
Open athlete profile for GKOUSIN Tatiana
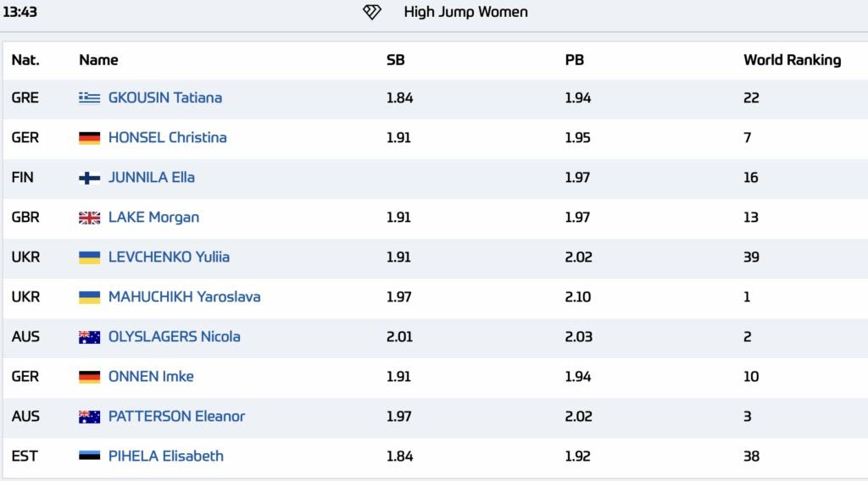coord(164,97)
